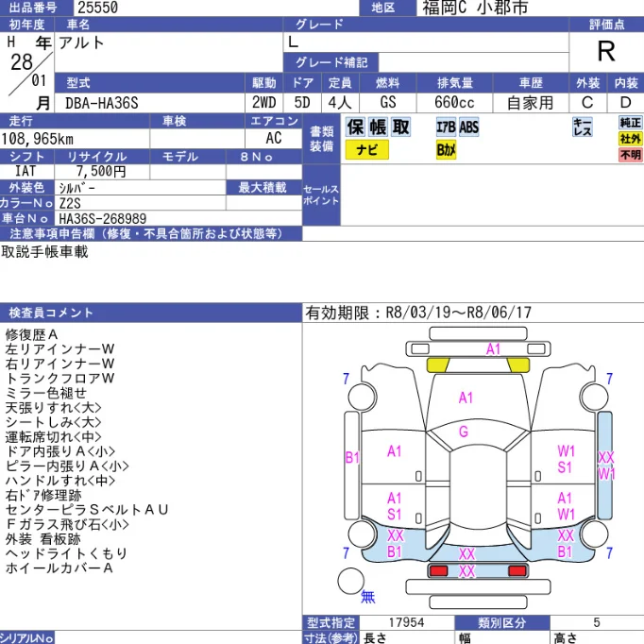The width and height of the screenshot is (644, 644).
Task: Click the comment ハンドルすれ<中>
Action: tap(60, 481)
